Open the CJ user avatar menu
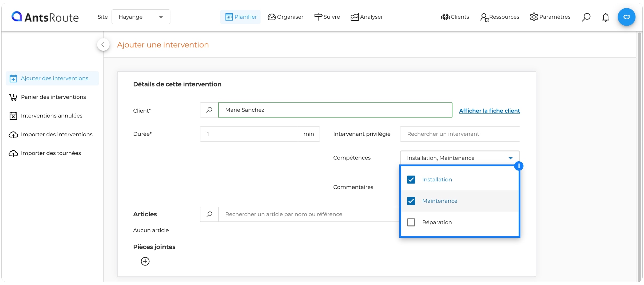Viewport: 644px width, 285px height. pyautogui.click(x=626, y=17)
